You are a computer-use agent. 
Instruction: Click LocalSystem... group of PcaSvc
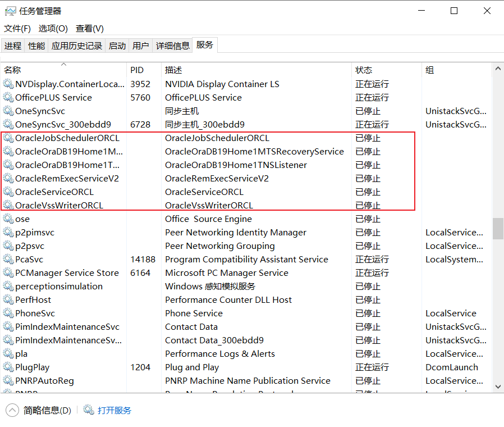[x=454, y=260]
